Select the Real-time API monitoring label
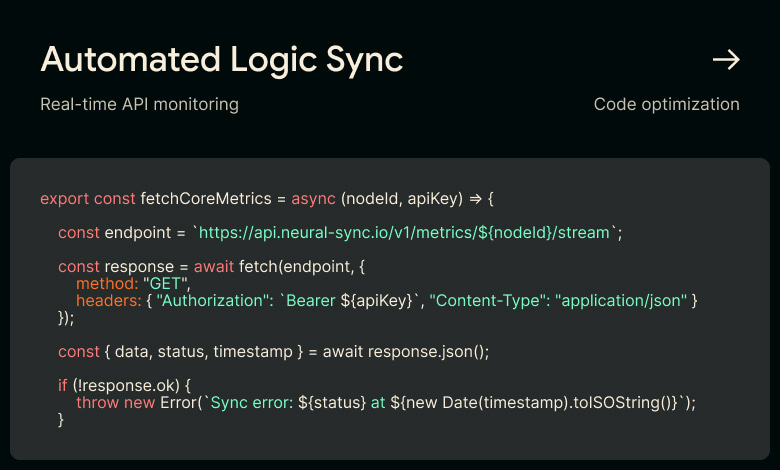This screenshot has width=780, height=470. [139, 104]
